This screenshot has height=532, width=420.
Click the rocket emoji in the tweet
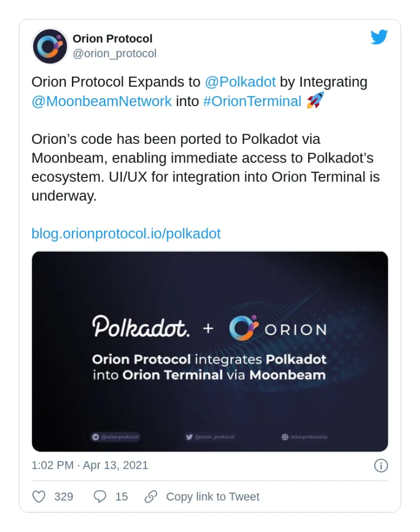(x=315, y=101)
